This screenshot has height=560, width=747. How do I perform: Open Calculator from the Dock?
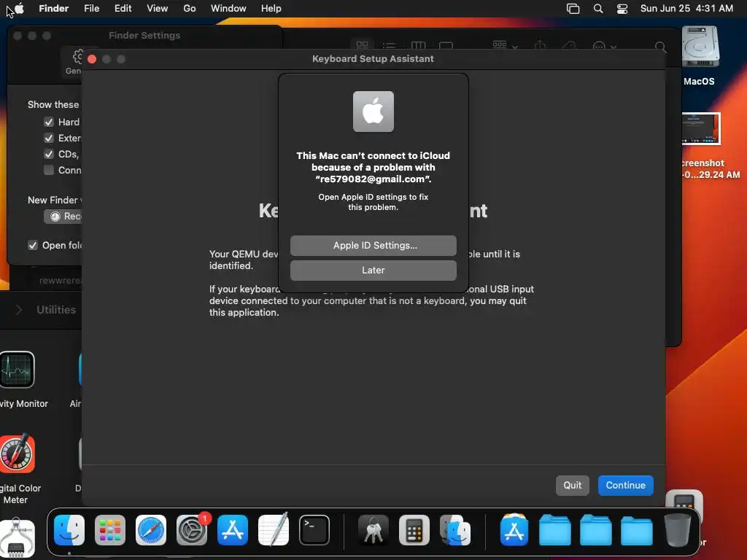click(414, 530)
